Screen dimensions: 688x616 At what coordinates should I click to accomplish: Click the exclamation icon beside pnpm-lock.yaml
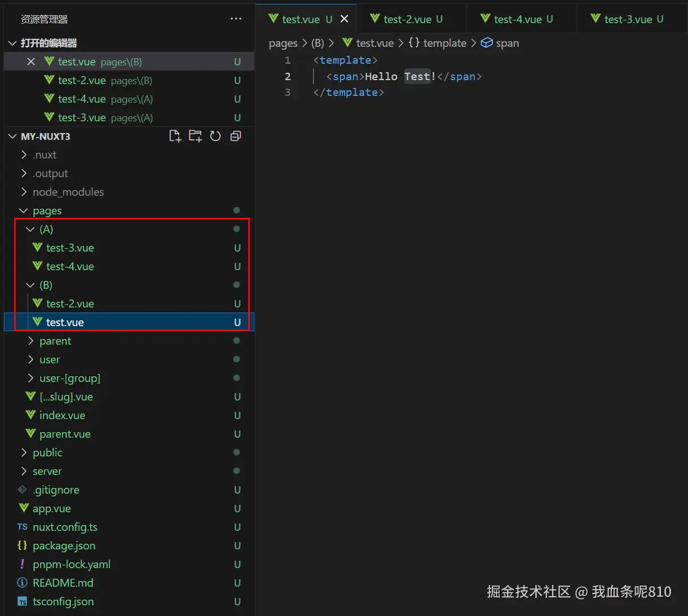[22, 564]
